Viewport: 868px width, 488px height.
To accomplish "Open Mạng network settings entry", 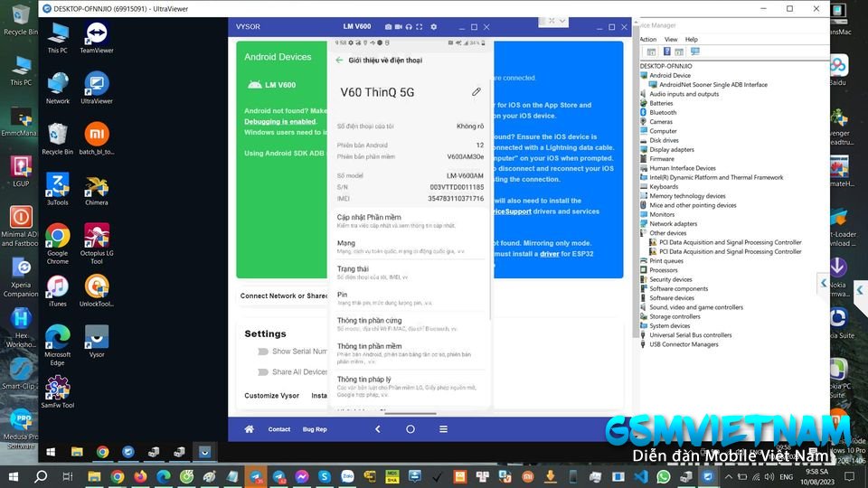I will coord(410,247).
